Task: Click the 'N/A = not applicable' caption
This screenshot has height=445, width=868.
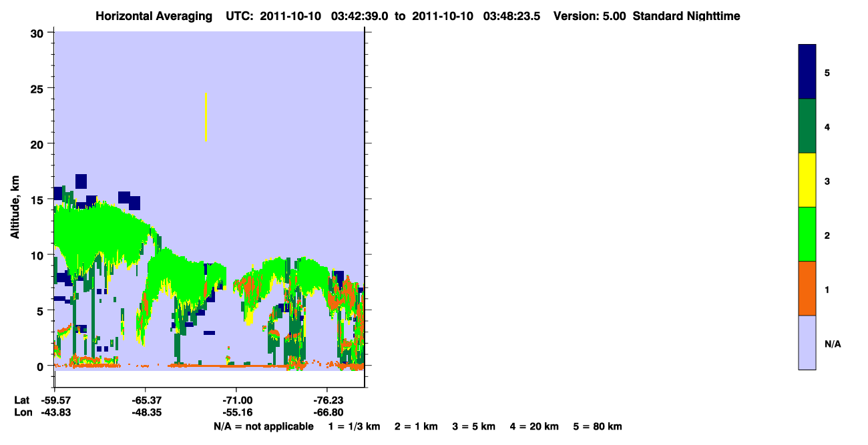Action: pos(264,426)
